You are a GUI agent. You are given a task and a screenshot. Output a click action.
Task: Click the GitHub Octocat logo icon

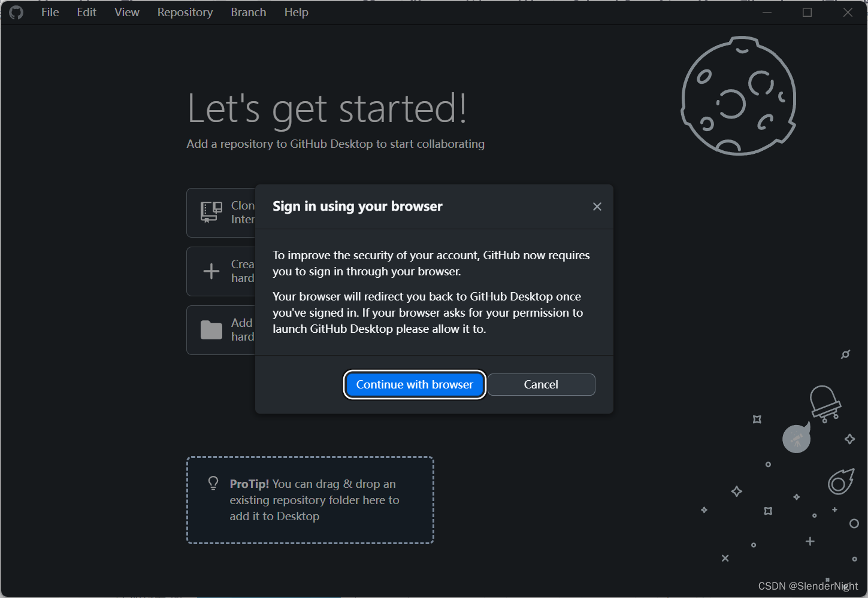click(16, 12)
